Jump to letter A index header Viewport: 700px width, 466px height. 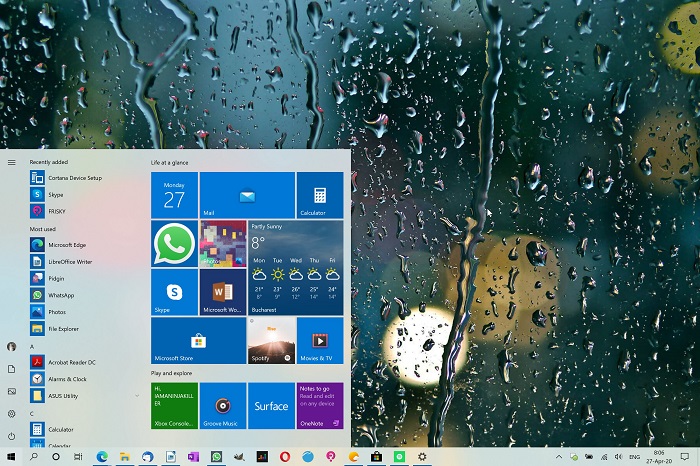pos(32,346)
